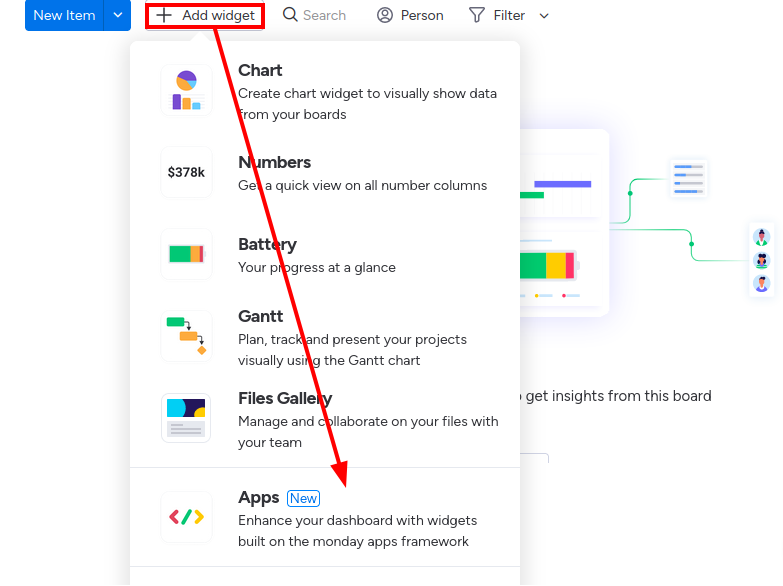Click the New Item button
Viewport: 783px width, 586px height.
[x=64, y=15]
